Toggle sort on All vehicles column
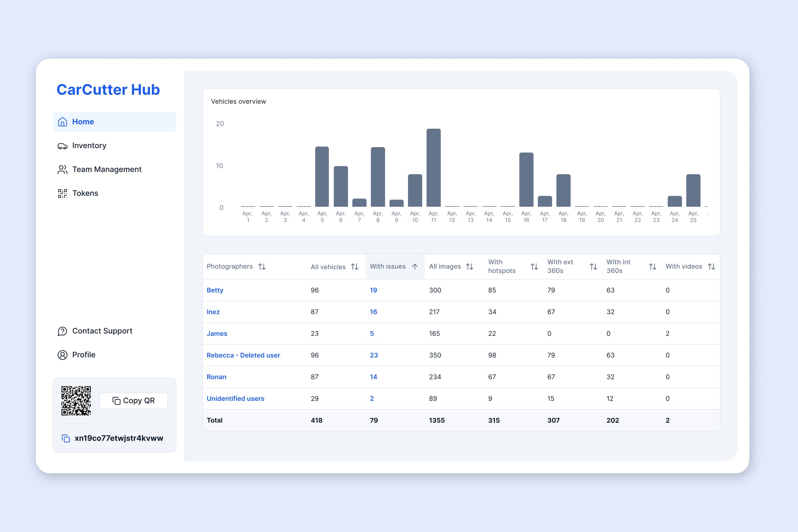The height and width of the screenshot is (532, 798). (x=354, y=267)
